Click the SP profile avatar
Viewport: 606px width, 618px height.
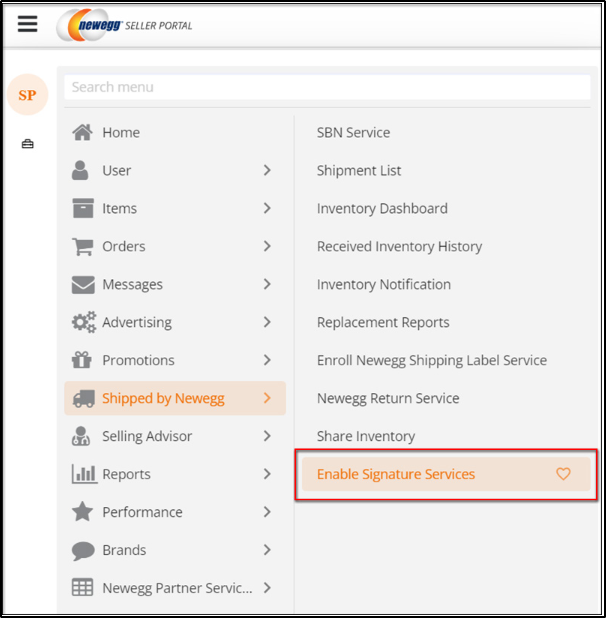click(28, 95)
